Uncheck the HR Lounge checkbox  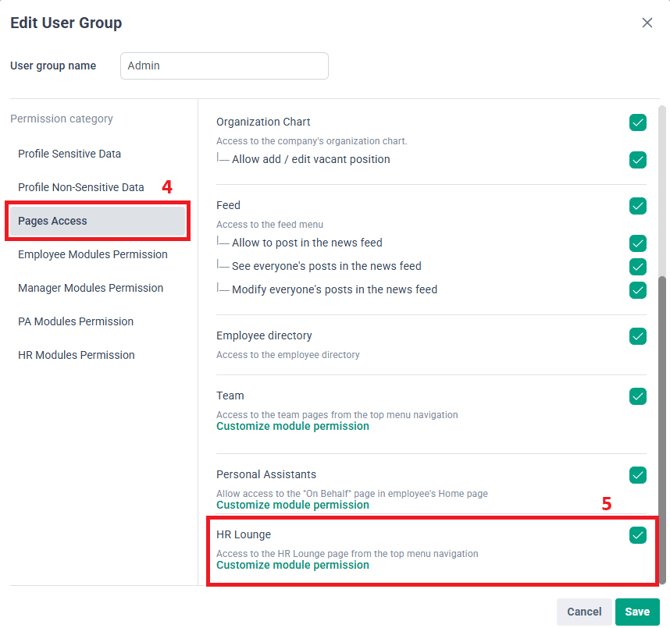tap(637, 535)
